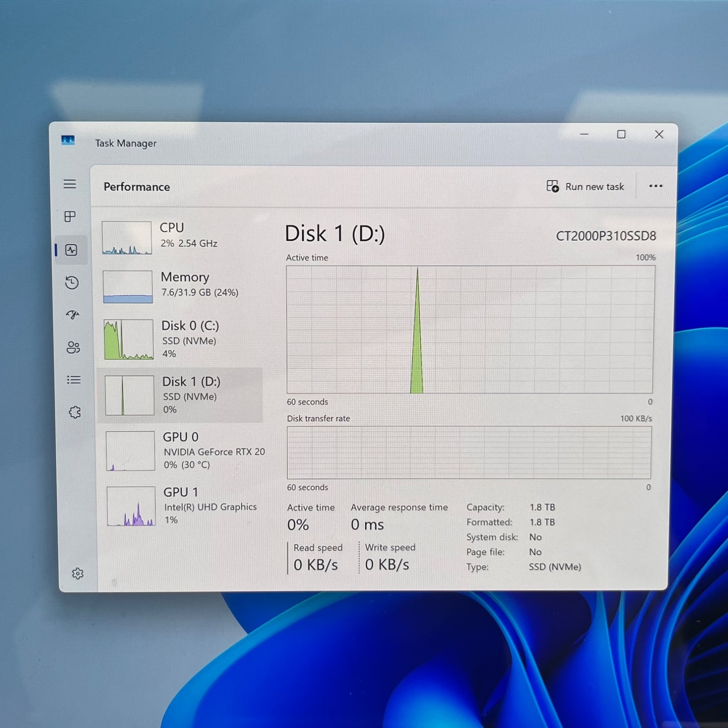
Task: Click the Disk transfer rate graph
Action: [x=469, y=452]
